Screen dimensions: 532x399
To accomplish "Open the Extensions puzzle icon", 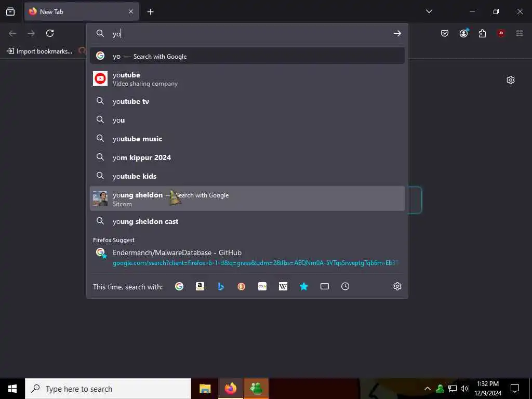I will click(482, 33).
